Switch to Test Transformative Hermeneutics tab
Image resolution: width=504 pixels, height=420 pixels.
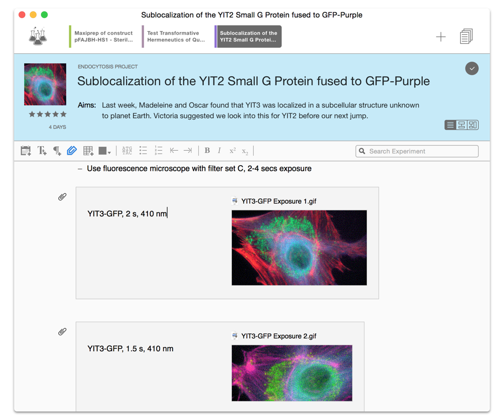[176, 36]
